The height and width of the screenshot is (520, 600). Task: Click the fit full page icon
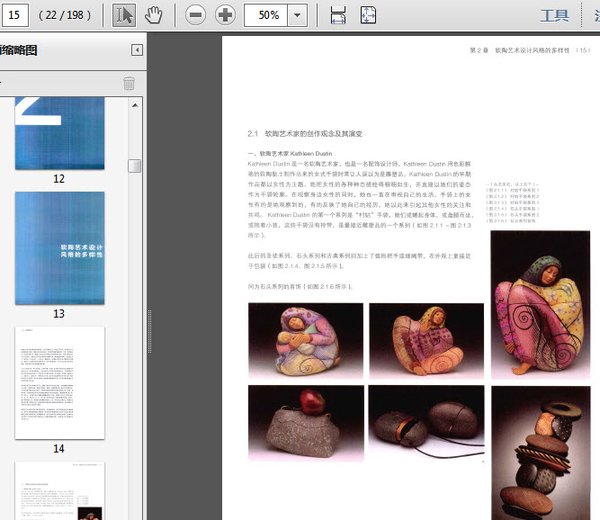click(x=368, y=15)
